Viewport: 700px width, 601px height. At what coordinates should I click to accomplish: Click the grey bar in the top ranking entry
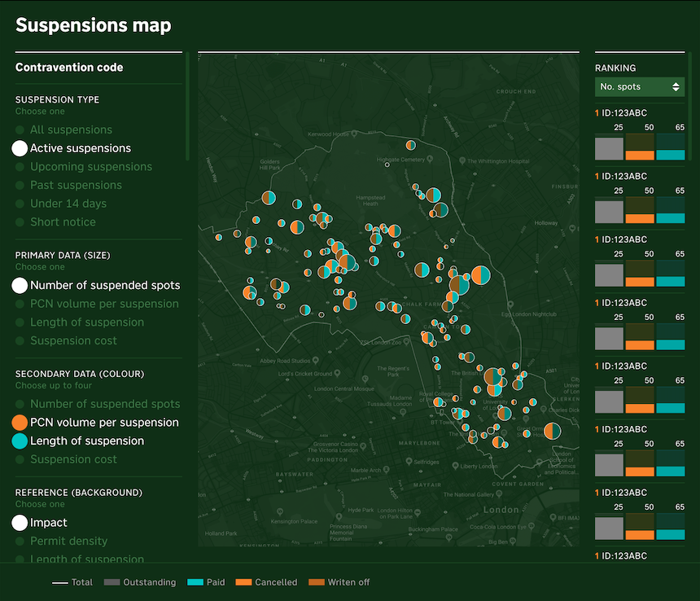pyautogui.click(x=609, y=149)
